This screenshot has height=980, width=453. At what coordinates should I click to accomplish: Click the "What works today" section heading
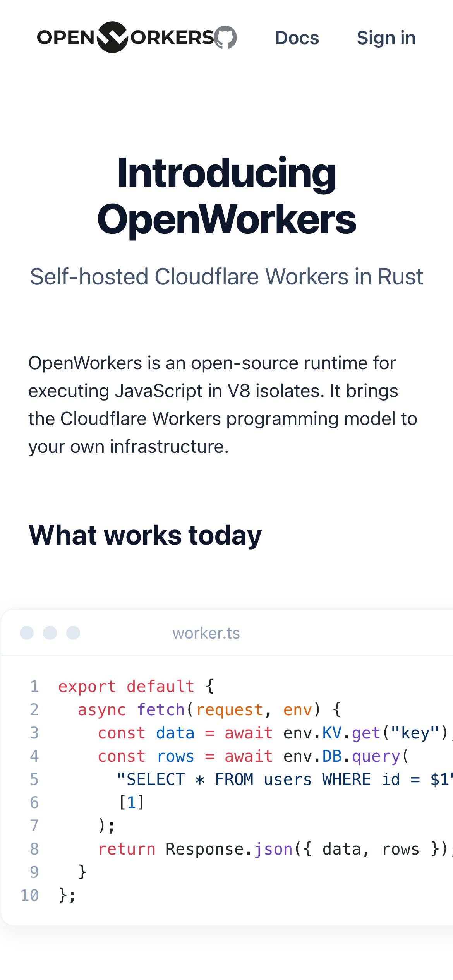(145, 535)
